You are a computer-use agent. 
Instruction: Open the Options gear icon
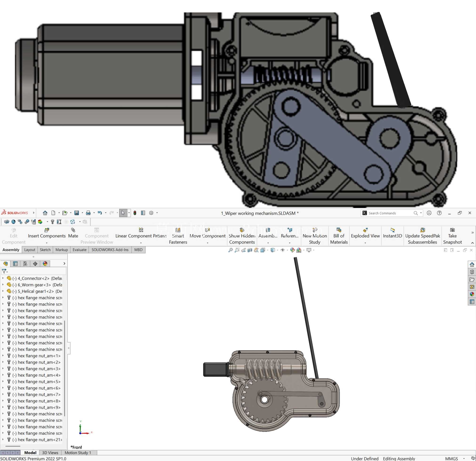click(x=151, y=213)
